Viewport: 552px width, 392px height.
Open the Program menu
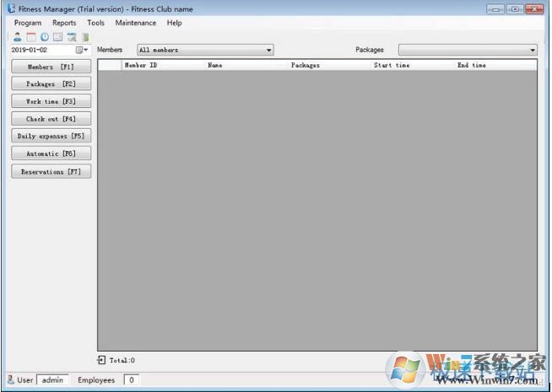[x=28, y=23]
